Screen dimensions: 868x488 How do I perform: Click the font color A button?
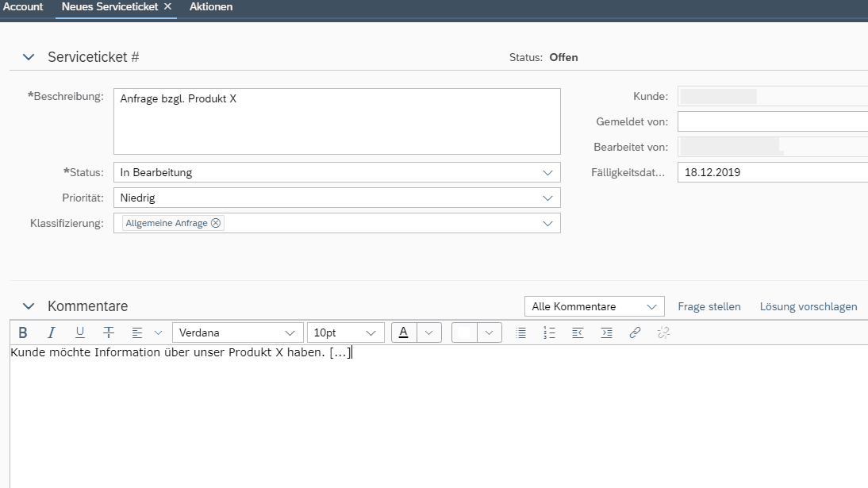coord(404,332)
